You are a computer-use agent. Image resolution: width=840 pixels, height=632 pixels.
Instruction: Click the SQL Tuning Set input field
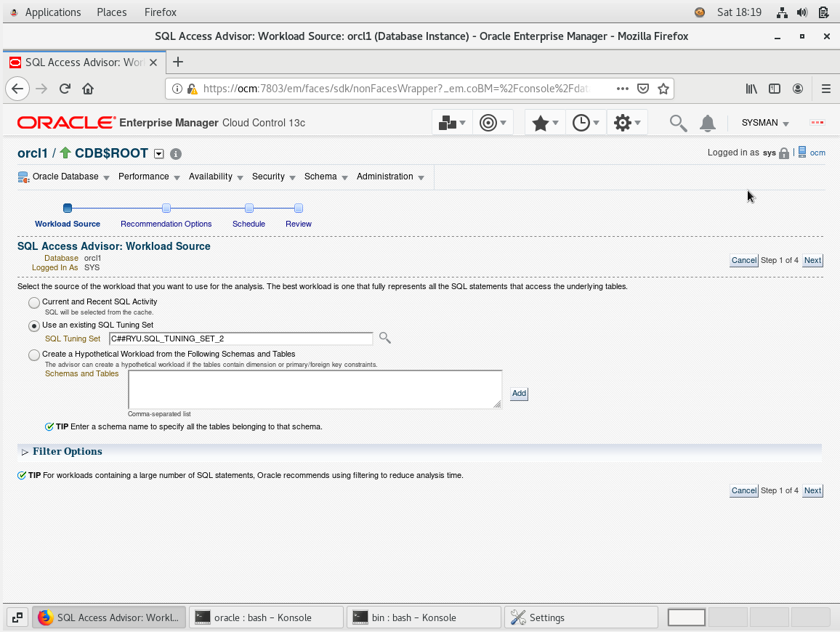pos(241,339)
